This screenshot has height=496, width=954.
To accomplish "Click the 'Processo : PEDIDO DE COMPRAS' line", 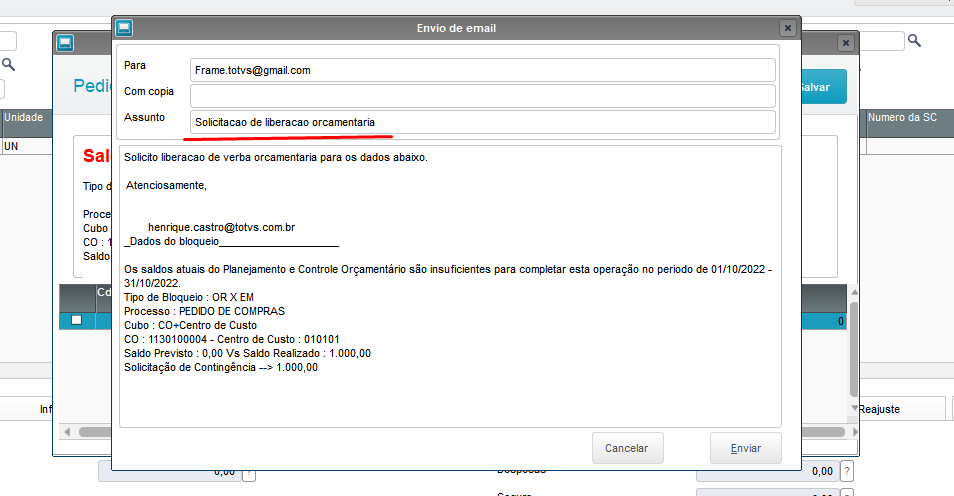I will (204, 311).
